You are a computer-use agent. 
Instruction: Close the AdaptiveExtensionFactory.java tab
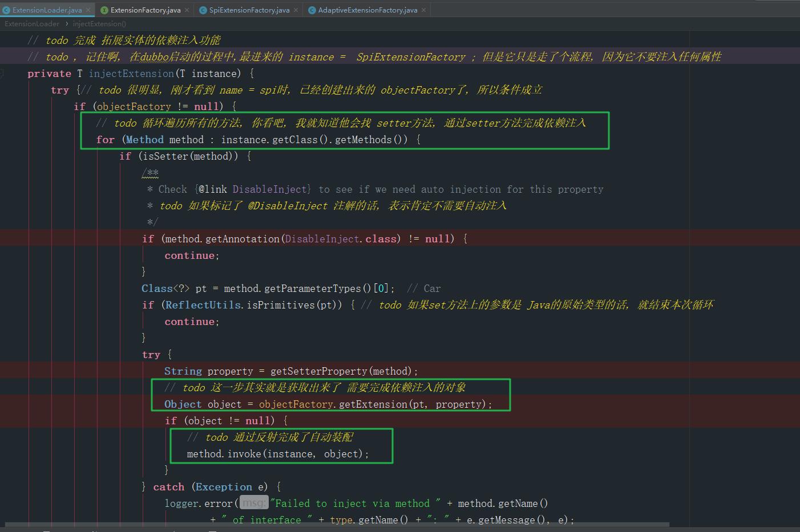(x=423, y=10)
